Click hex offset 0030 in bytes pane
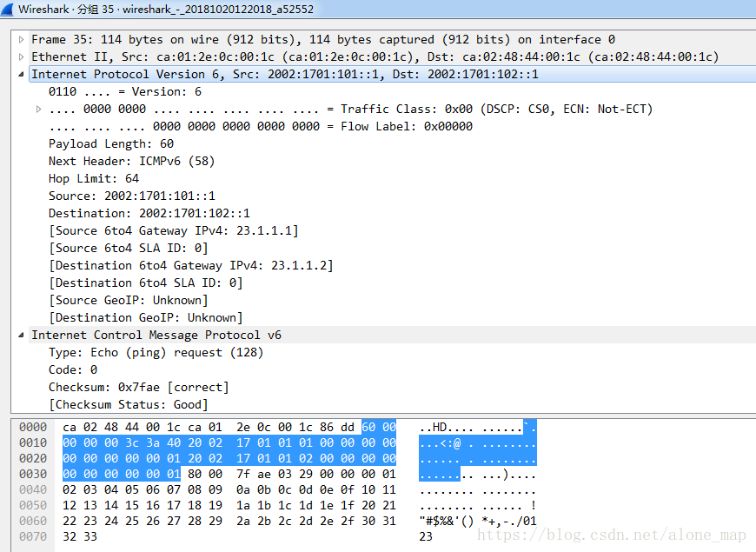The image size is (756, 552). (x=33, y=474)
